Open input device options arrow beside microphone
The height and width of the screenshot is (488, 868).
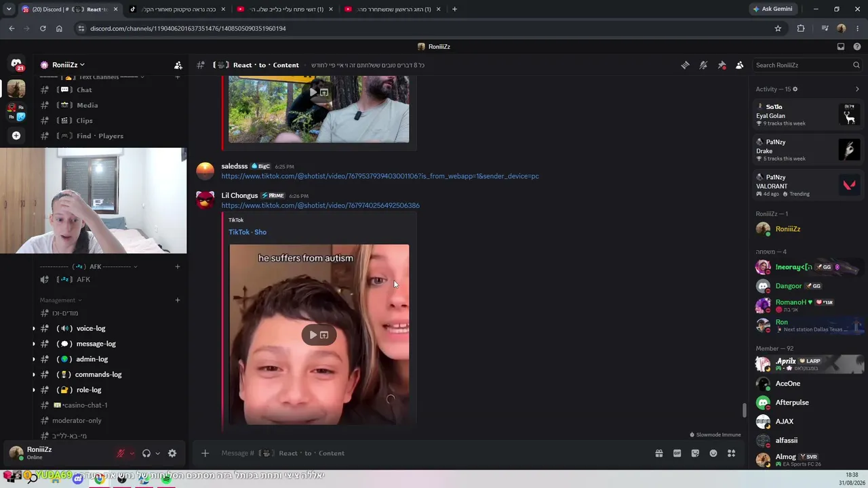click(132, 453)
